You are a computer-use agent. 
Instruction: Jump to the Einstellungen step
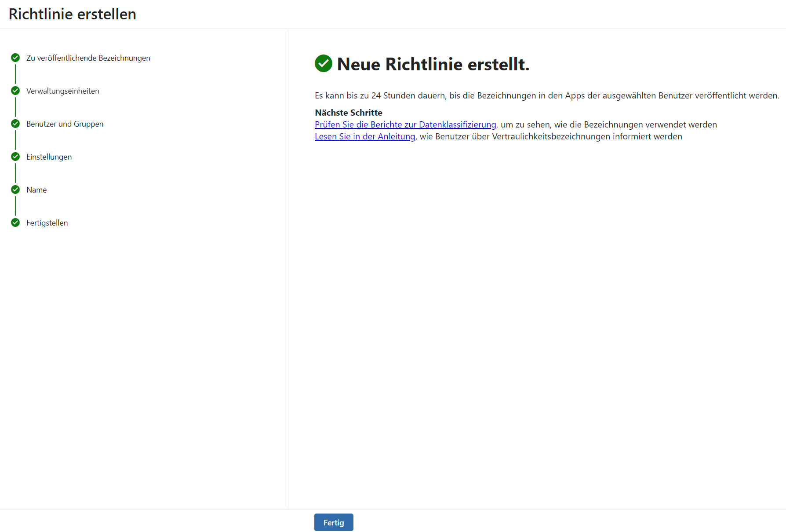49,157
